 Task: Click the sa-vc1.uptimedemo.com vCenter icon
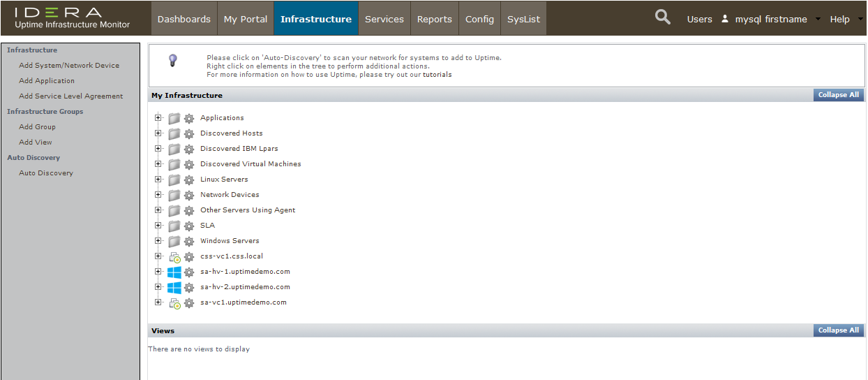174,302
